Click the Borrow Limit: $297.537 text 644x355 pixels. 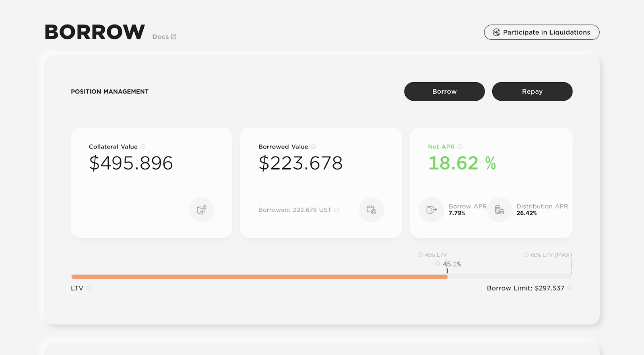pos(526,288)
